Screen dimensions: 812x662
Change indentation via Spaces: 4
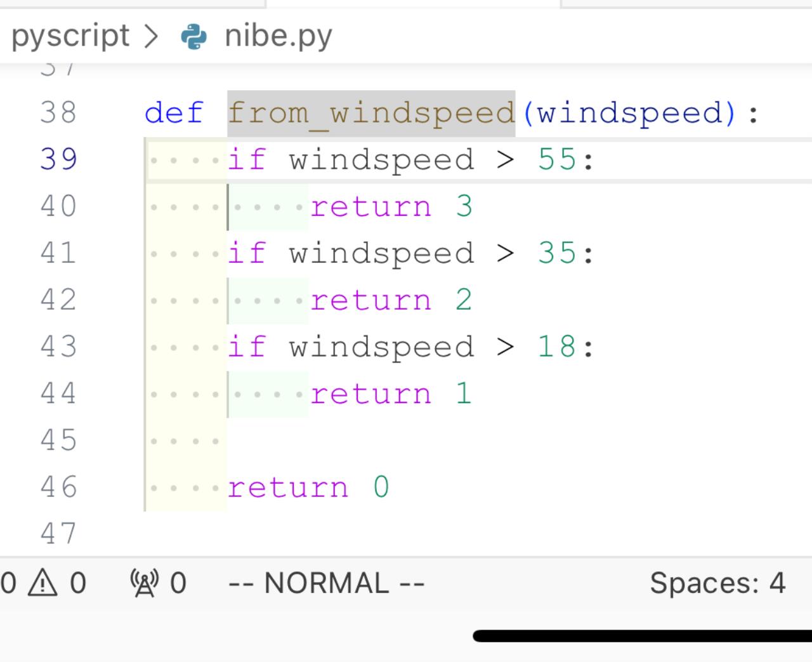[x=717, y=582]
